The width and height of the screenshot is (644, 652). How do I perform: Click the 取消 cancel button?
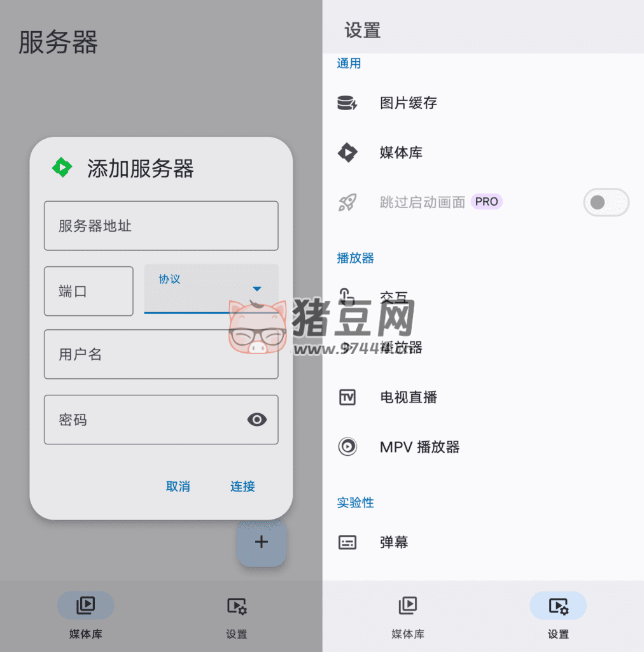tap(178, 486)
